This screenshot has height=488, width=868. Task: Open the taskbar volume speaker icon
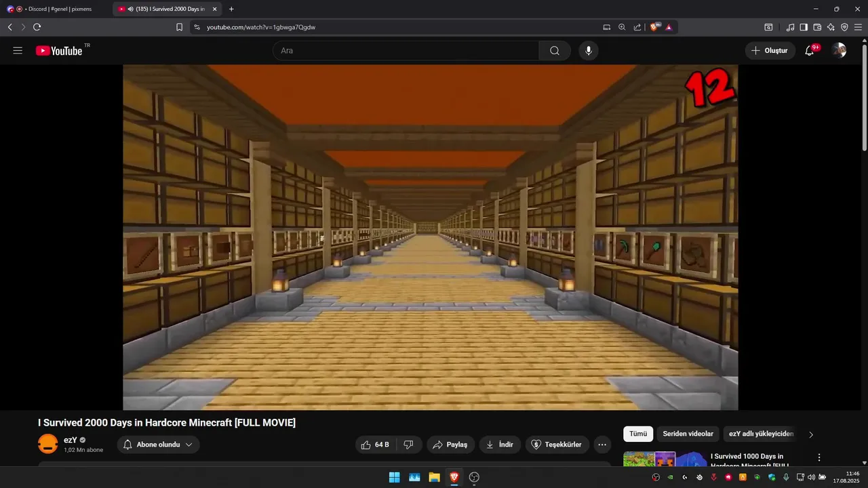pyautogui.click(x=811, y=477)
